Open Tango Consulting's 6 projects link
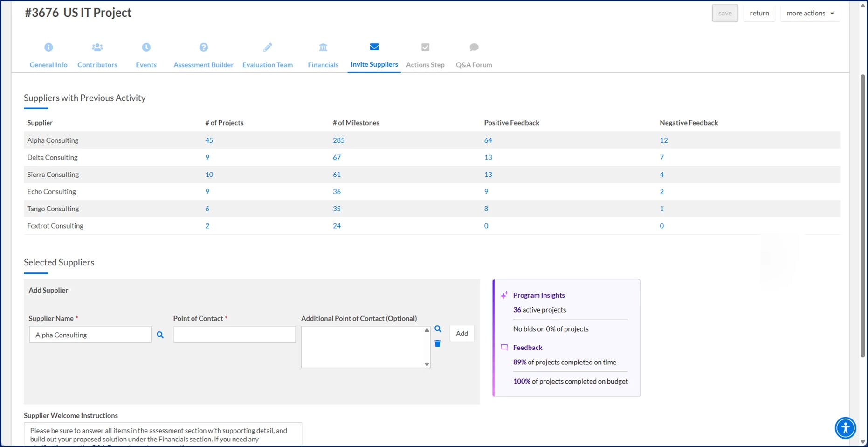Screen dimensions: 868x447 207,209
